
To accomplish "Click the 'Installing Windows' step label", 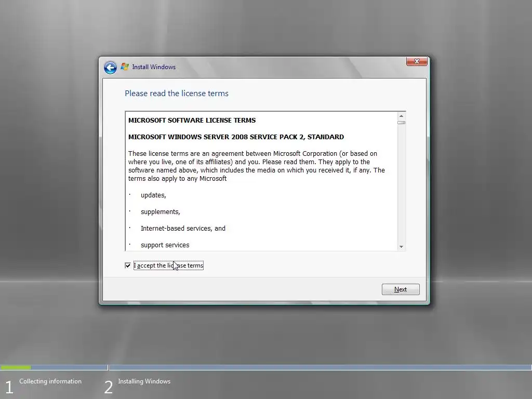I will tap(144, 381).
